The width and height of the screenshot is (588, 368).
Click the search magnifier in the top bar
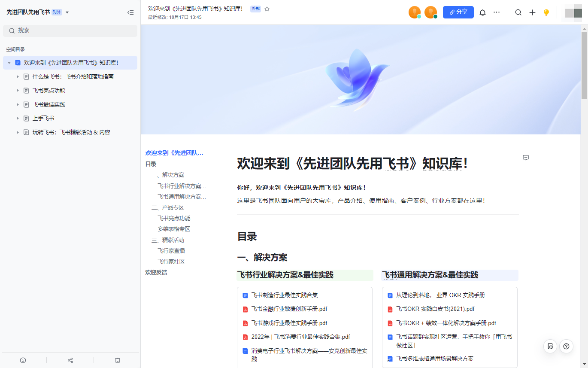(518, 12)
